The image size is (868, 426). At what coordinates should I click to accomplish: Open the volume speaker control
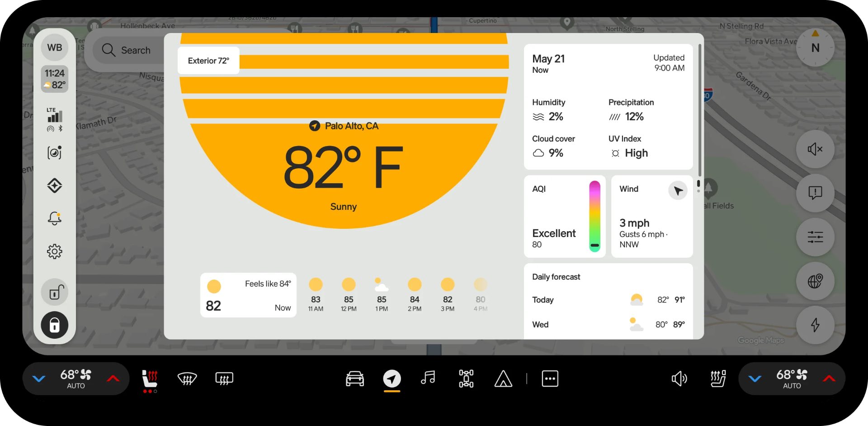tap(679, 379)
